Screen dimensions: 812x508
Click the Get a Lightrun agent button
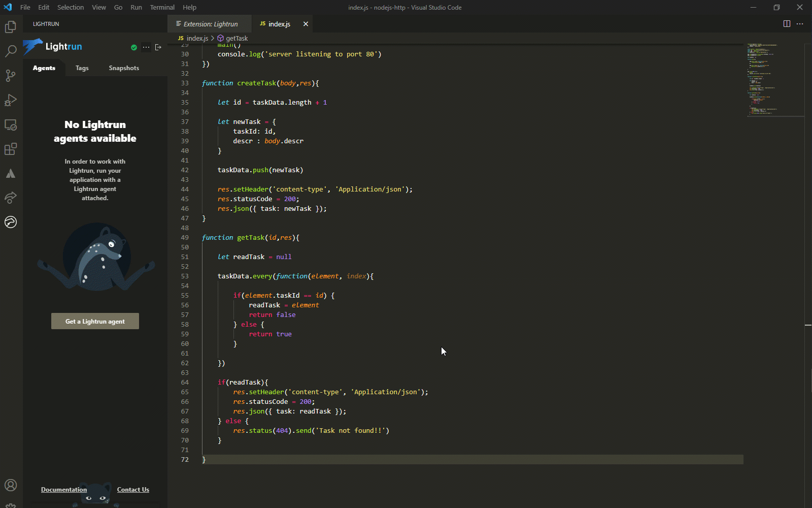pyautogui.click(x=95, y=321)
